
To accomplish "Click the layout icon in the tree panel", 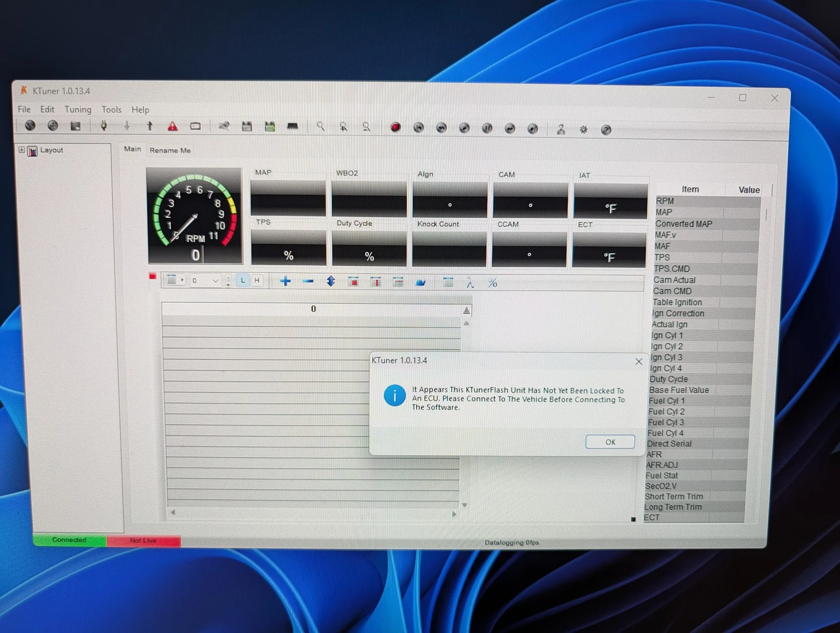I will click(33, 151).
